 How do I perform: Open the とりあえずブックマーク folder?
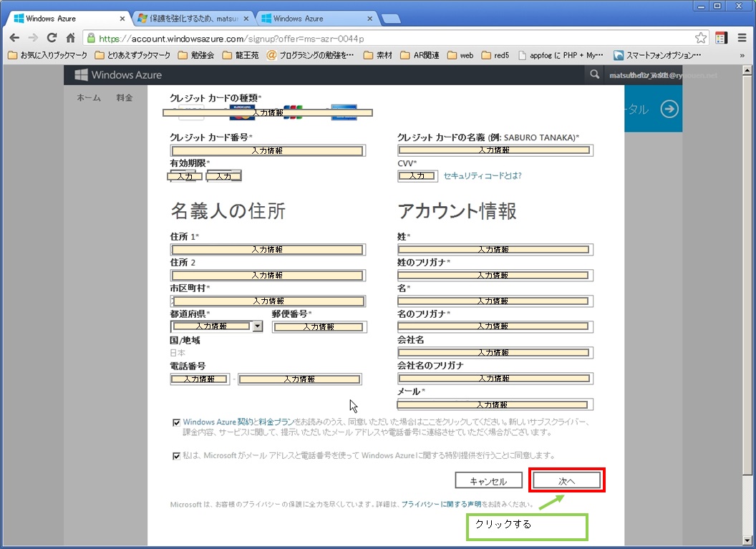(x=132, y=55)
